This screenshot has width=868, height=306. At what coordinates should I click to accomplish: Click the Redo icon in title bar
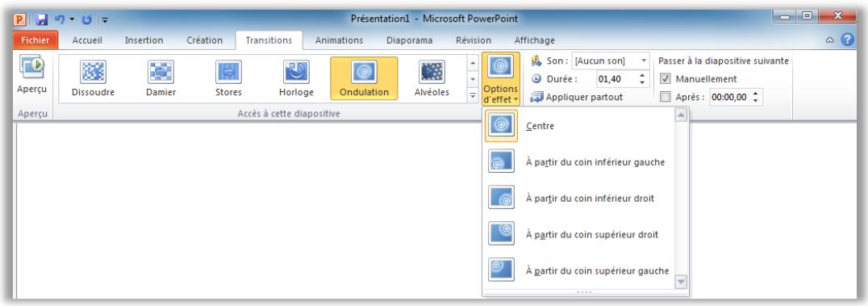87,19
